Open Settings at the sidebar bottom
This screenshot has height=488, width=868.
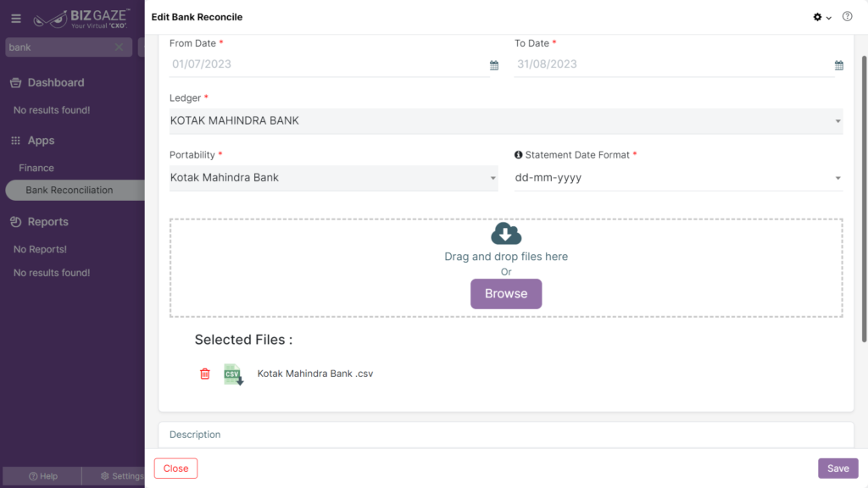(x=122, y=476)
